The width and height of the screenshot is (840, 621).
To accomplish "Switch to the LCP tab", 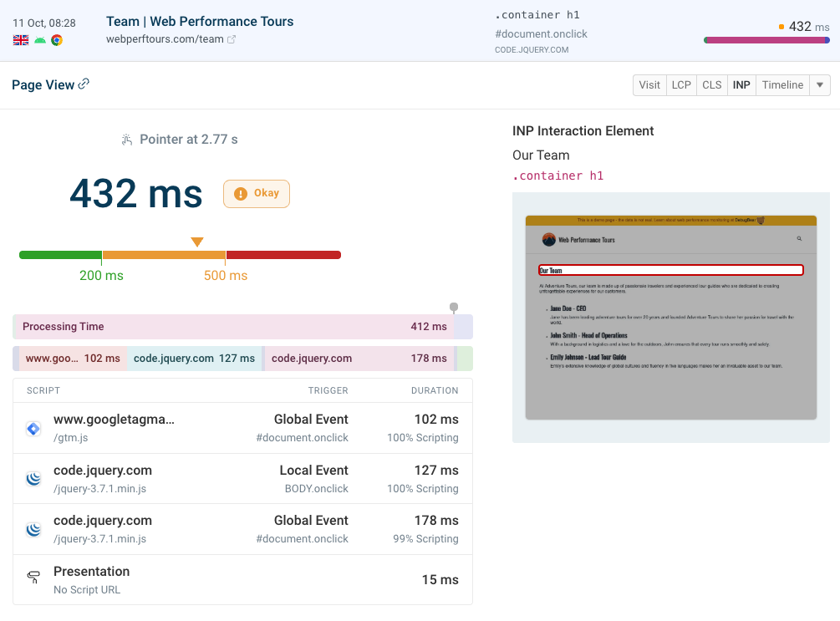I will pyautogui.click(x=681, y=85).
